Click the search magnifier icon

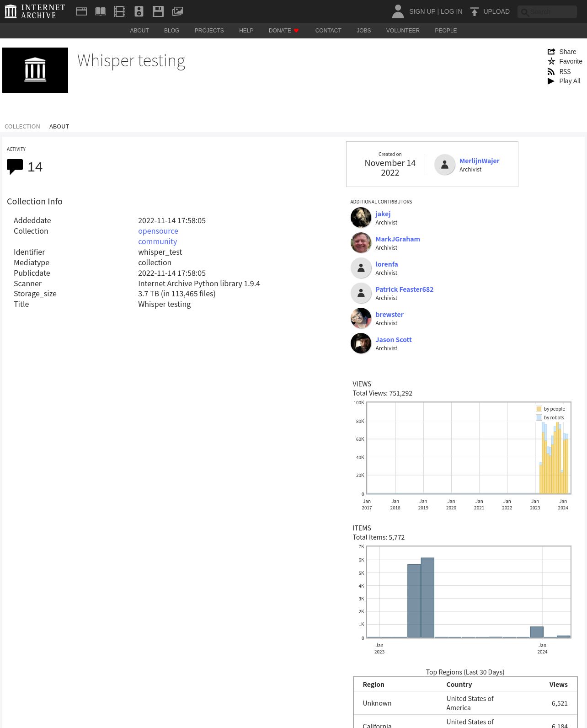click(525, 12)
